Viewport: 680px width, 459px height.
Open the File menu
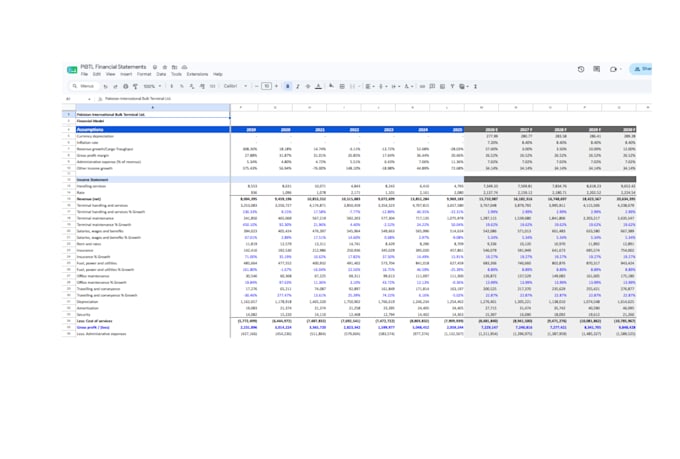[x=84, y=74]
